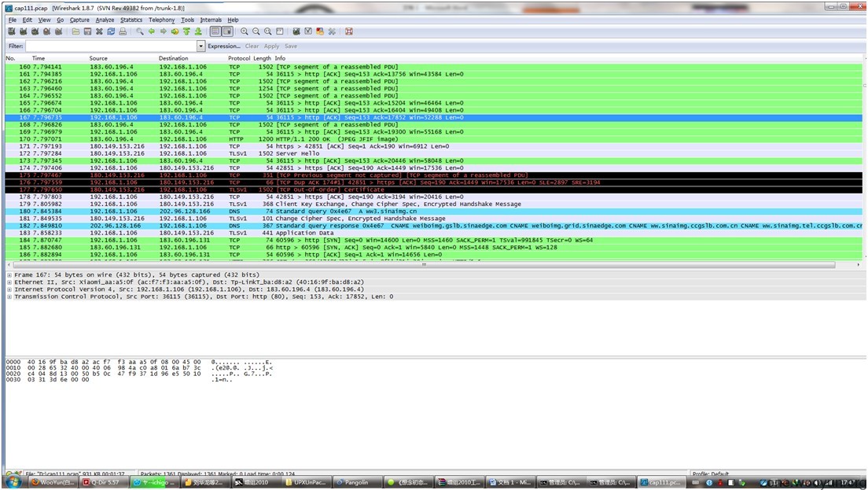Click the Reload capture file icon

111,31
